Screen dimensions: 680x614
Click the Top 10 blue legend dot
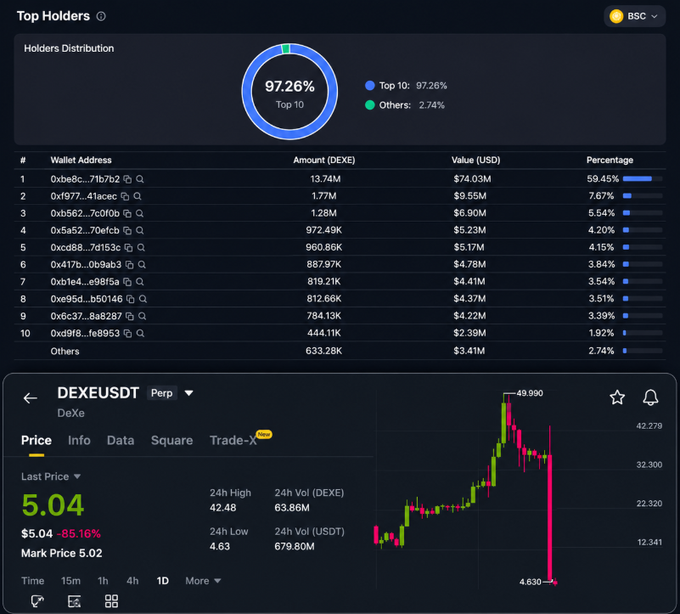click(370, 85)
